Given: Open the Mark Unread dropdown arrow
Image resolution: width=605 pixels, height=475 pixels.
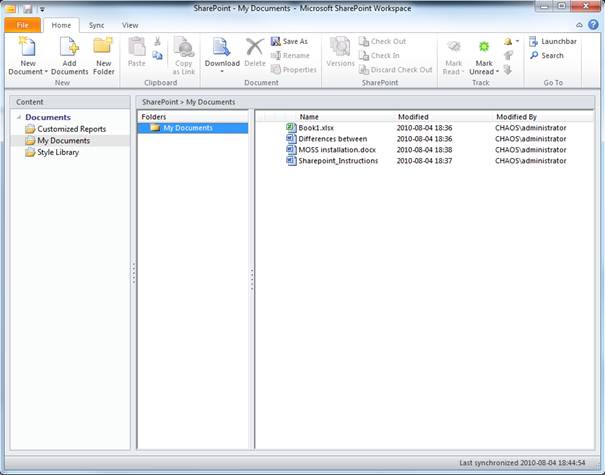Looking at the screenshot, I should [497, 72].
